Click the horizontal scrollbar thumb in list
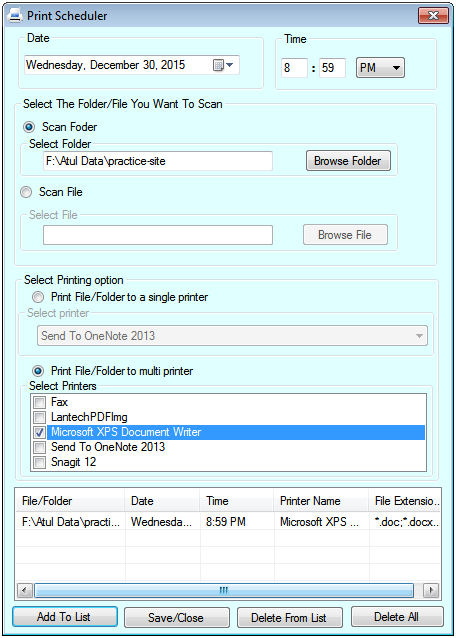The height and width of the screenshot is (638, 456). coord(224,590)
